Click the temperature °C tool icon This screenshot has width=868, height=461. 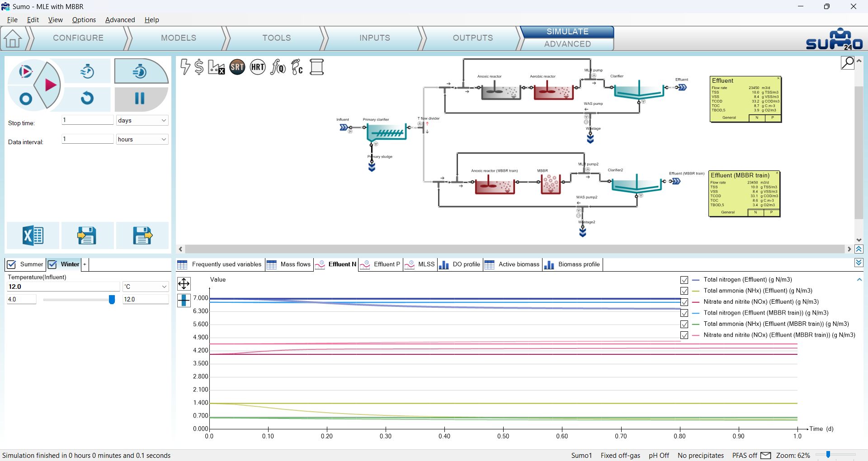click(297, 67)
